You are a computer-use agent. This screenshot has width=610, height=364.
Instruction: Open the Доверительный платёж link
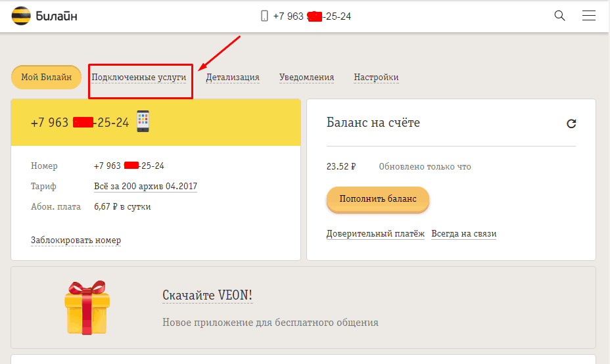tap(375, 234)
